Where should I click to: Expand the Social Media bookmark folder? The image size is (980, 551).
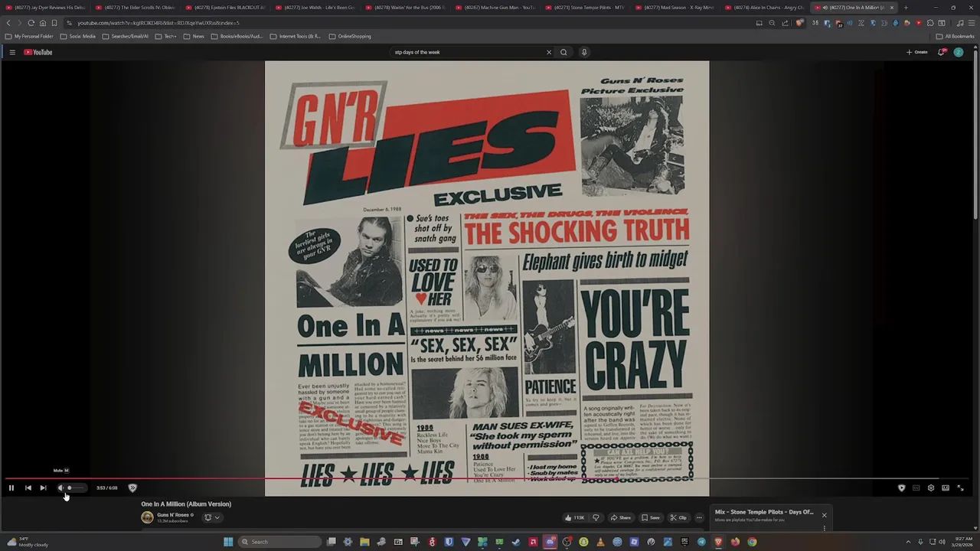pyautogui.click(x=78, y=36)
